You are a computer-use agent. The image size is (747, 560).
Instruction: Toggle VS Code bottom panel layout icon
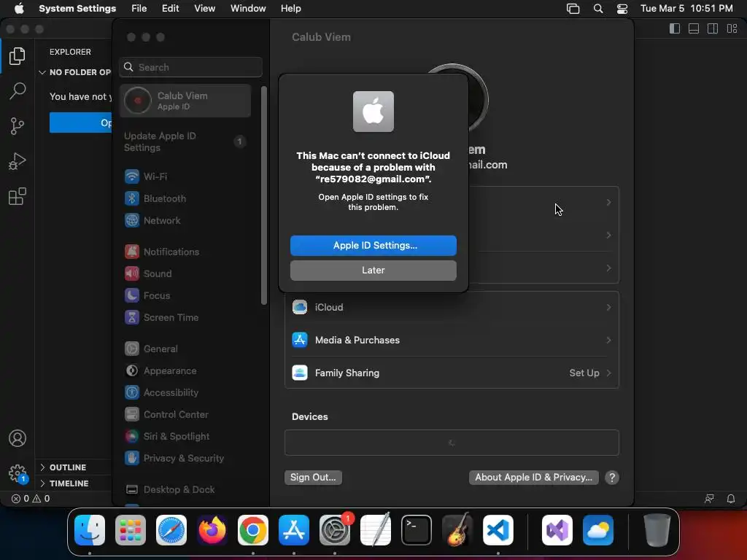694,28
